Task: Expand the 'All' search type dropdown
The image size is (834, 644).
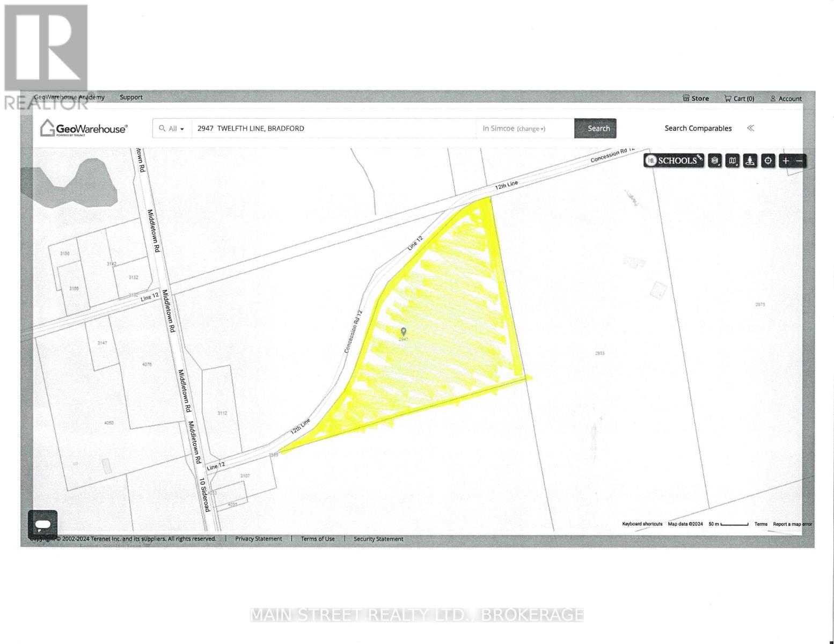Action: pos(172,129)
